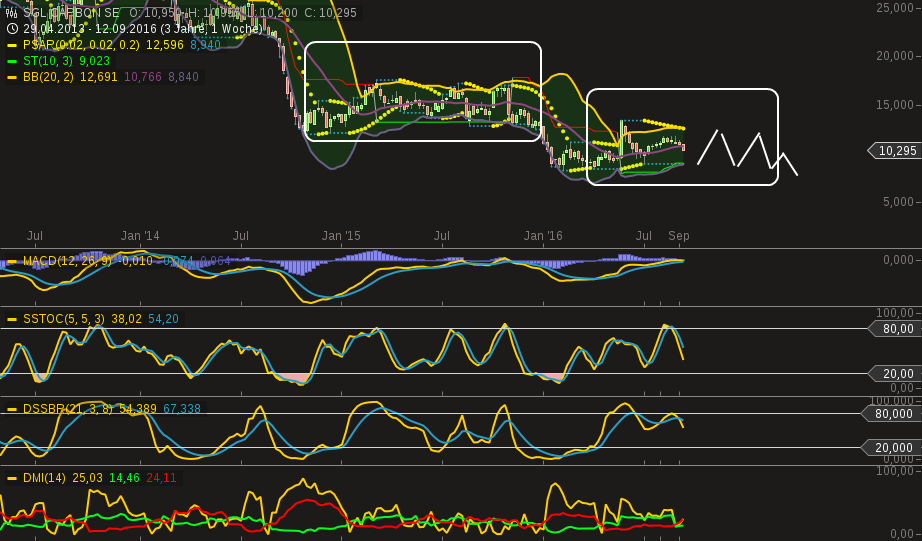Screen dimensions: 922x541
Task: Click the 20,000 level tag on DSSBR panel
Action: pos(893,448)
